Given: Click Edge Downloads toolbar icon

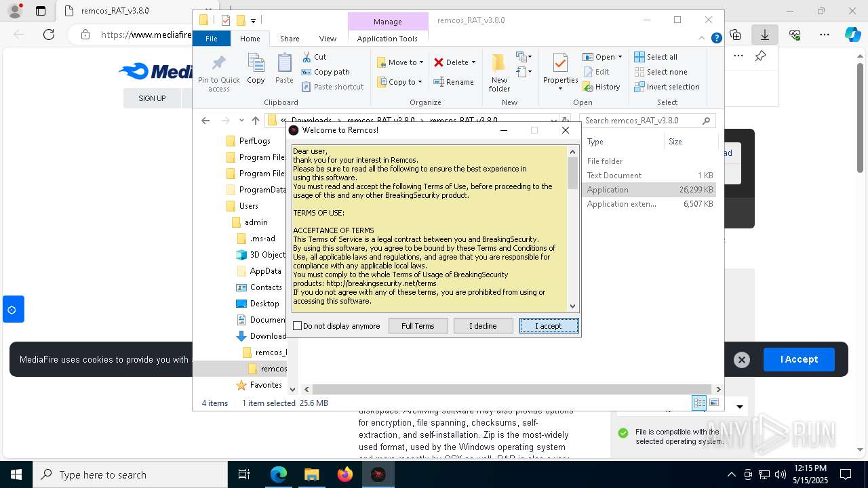Looking at the screenshot, I should [x=765, y=35].
